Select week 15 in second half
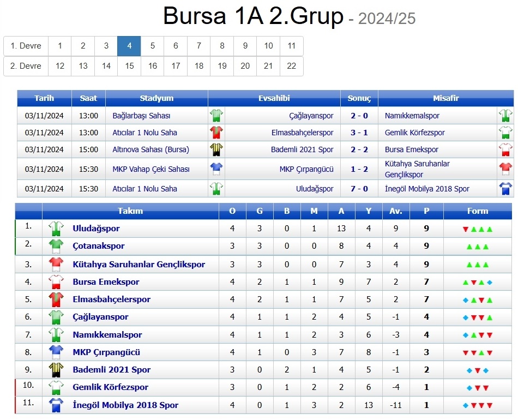Screen dimensions: 518x420 click(129, 66)
